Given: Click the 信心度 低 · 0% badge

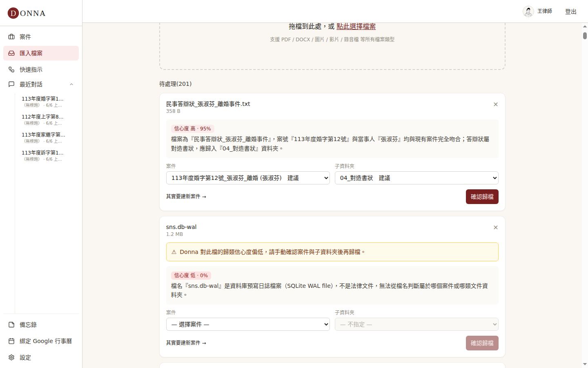Looking at the screenshot, I should 191,275.
